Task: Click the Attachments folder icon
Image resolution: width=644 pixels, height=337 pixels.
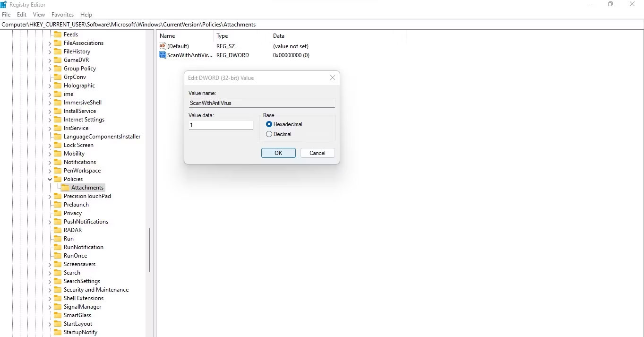Action: point(65,187)
